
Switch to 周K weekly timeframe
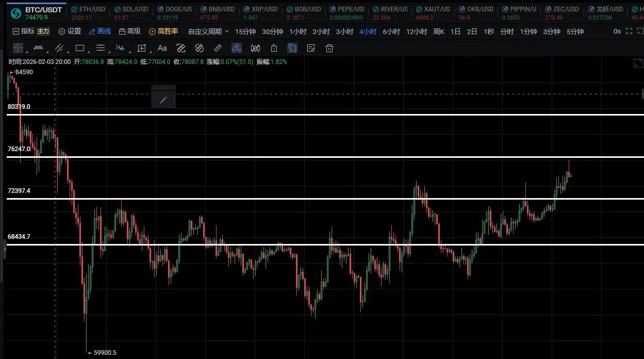[x=439, y=31]
